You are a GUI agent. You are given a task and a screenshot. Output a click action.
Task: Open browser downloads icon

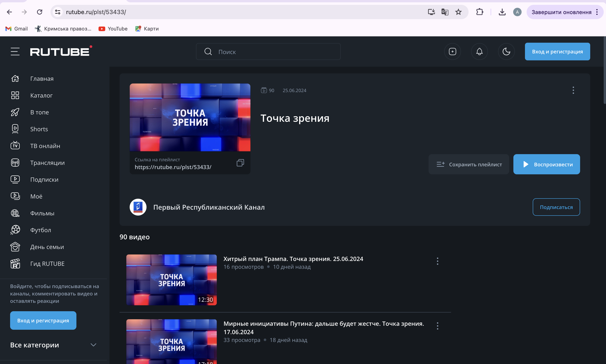point(502,12)
